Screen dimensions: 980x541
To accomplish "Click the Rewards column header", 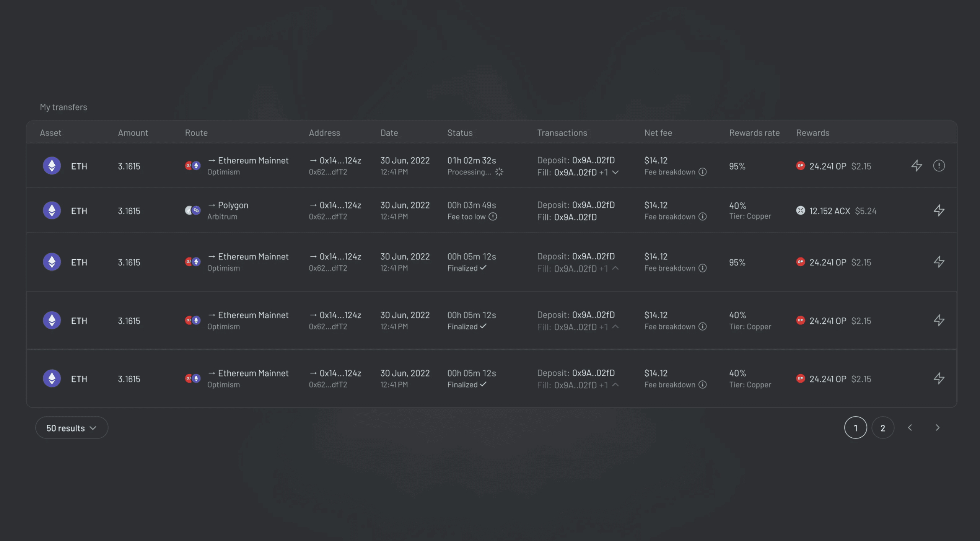I will (x=813, y=132).
